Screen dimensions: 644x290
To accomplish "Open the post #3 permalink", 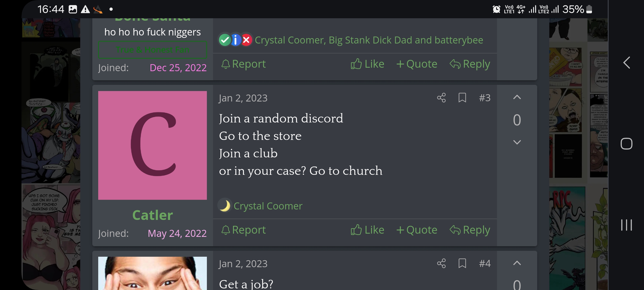I will 485,98.
